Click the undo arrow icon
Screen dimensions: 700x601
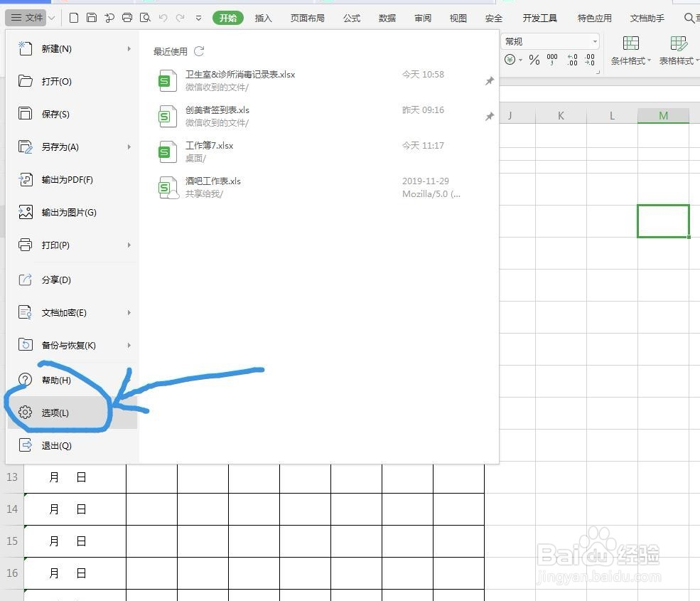tap(163, 18)
